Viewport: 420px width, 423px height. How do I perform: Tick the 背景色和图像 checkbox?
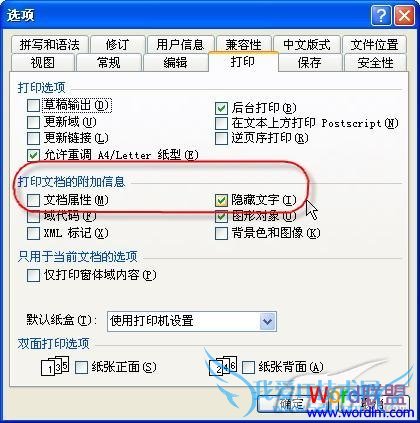(x=221, y=233)
